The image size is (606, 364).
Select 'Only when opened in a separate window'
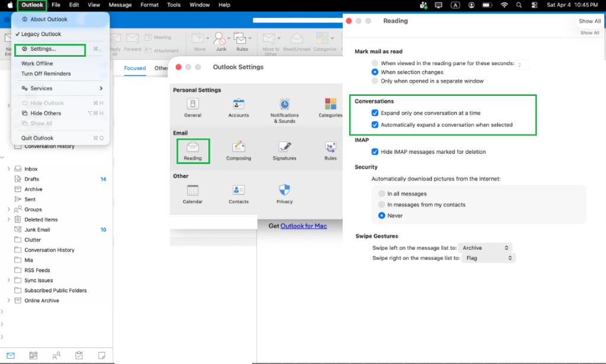click(375, 80)
